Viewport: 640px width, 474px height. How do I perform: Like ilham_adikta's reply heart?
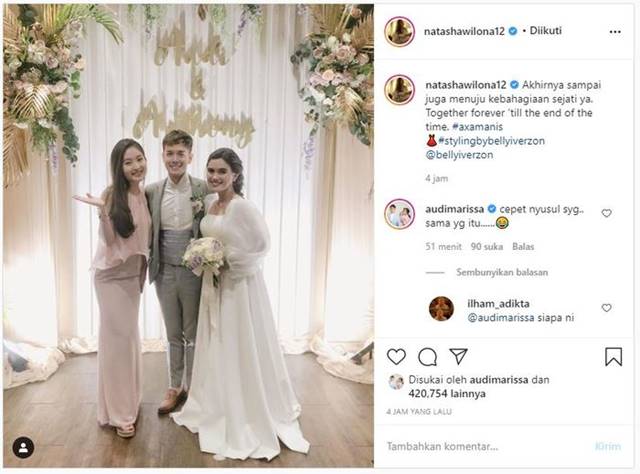pos(607,308)
